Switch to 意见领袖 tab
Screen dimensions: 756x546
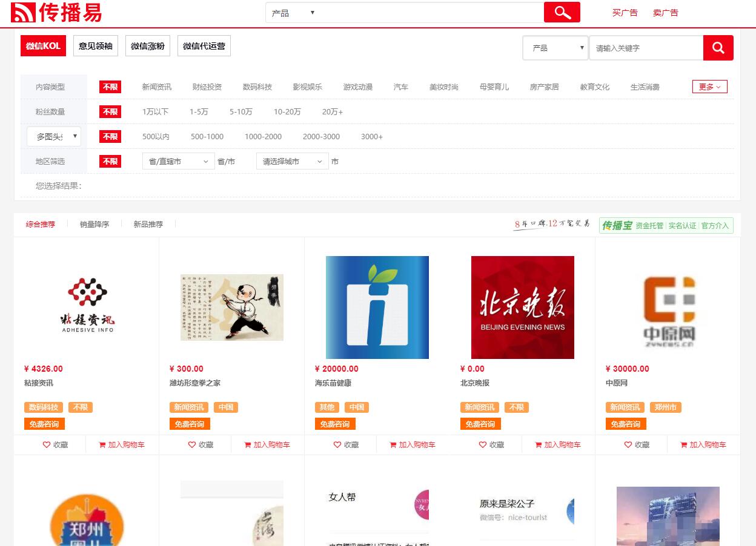[96, 45]
